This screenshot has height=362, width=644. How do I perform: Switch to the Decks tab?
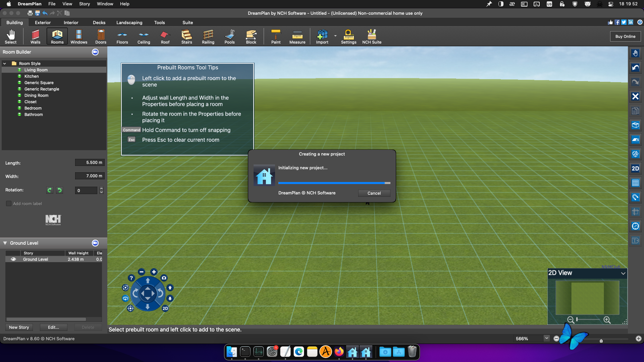pyautogui.click(x=99, y=22)
